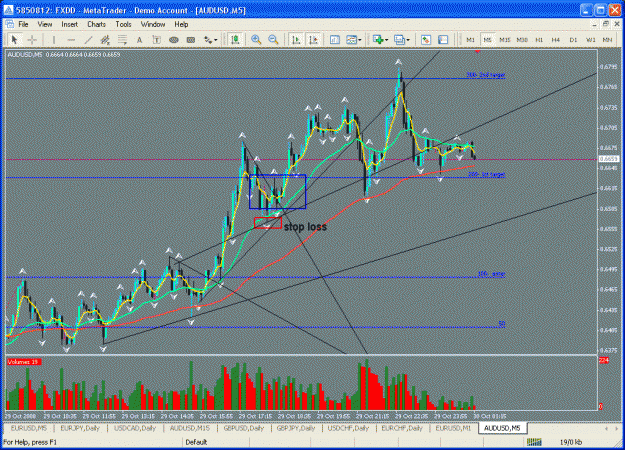Click the document icon beside File menu
This screenshot has height=450, width=625.
point(10,24)
